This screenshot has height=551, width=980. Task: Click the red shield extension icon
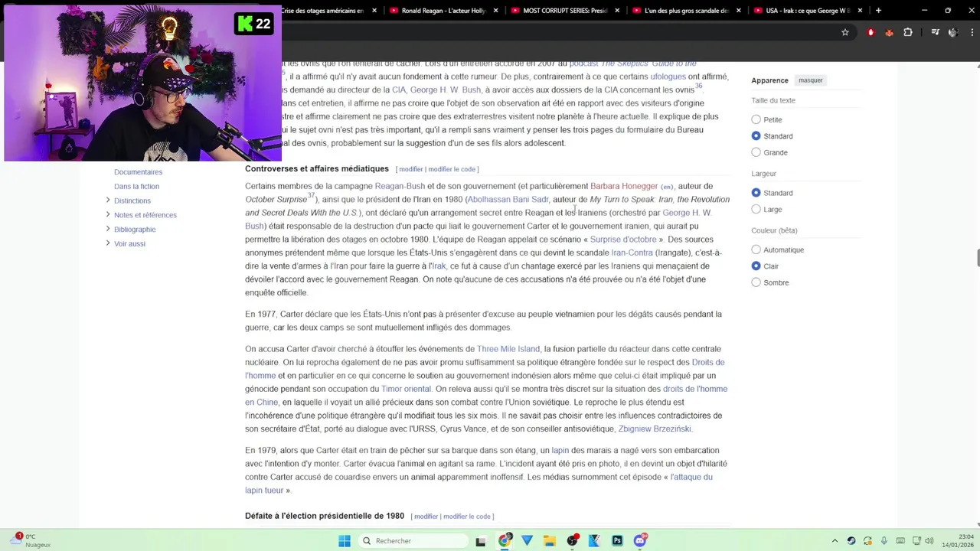tap(871, 32)
